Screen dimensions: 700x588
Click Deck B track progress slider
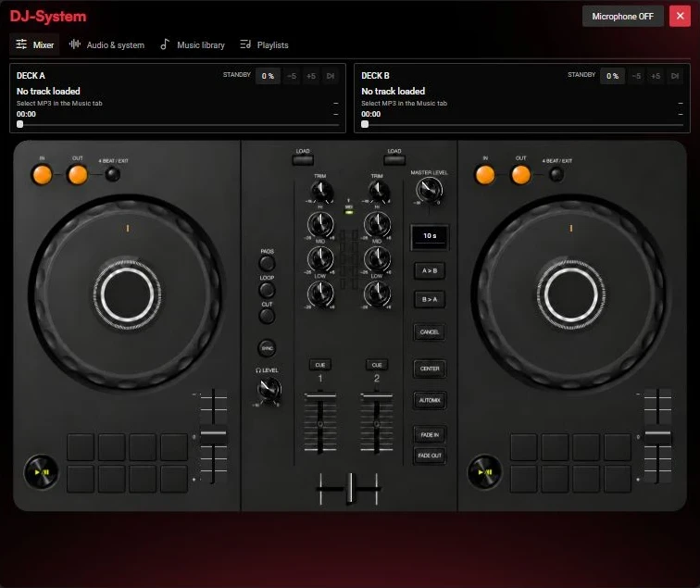click(522, 125)
